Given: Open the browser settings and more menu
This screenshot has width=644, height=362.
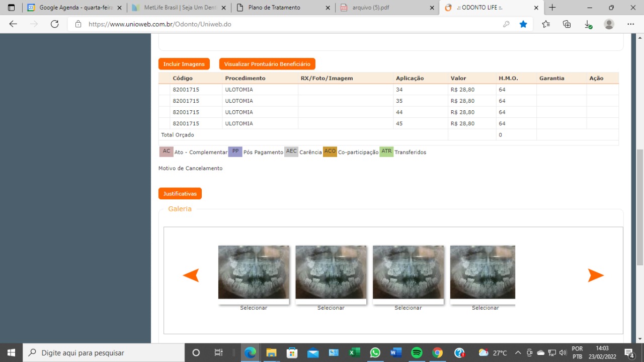Looking at the screenshot, I should (630, 24).
